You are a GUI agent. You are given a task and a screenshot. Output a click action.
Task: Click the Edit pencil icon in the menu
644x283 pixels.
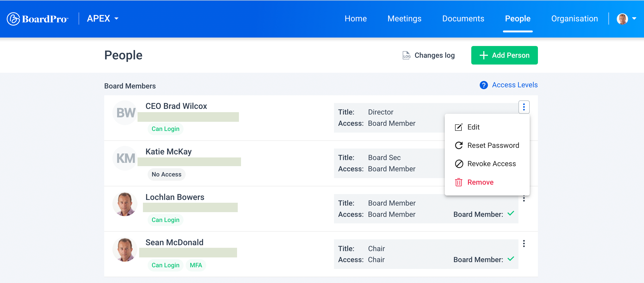pyautogui.click(x=458, y=127)
